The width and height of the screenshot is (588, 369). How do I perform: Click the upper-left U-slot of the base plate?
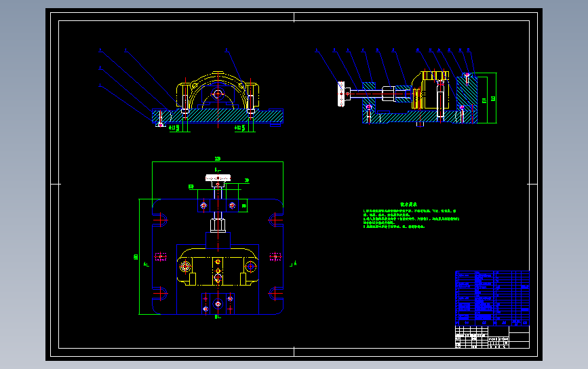[160, 220]
